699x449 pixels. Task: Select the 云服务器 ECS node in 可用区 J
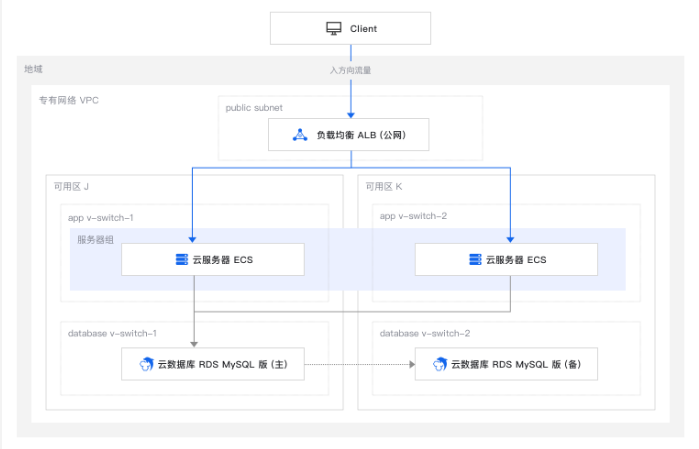coord(213,260)
